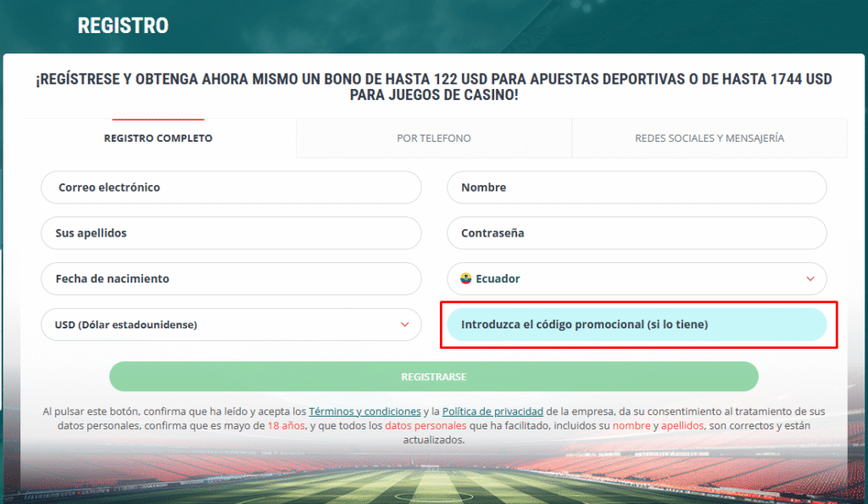Viewport: 868px width, 504px height.
Task: Click the Nombre input field
Action: click(636, 188)
